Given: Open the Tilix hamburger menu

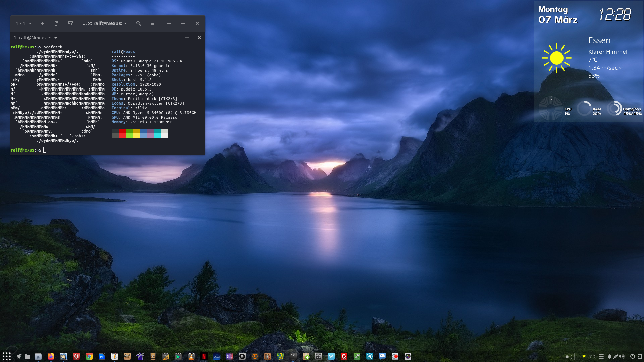Looking at the screenshot, I should coord(153,23).
